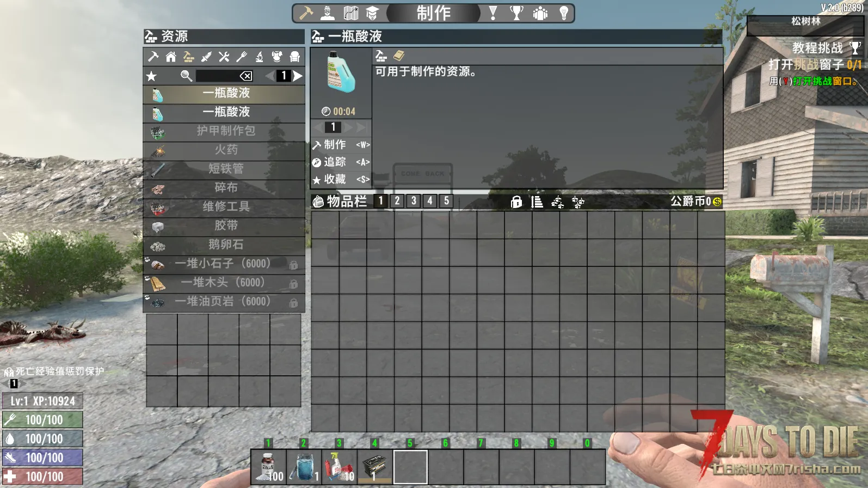Click the 公爵币 coin icon
This screenshot has width=868, height=488.
click(717, 202)
